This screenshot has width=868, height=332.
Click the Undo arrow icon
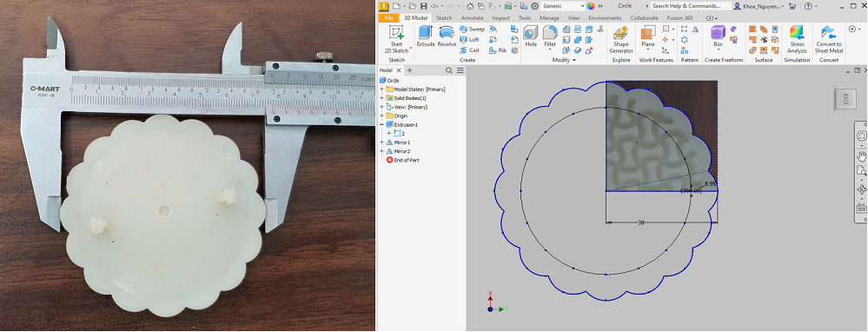[x=434, y=6]
